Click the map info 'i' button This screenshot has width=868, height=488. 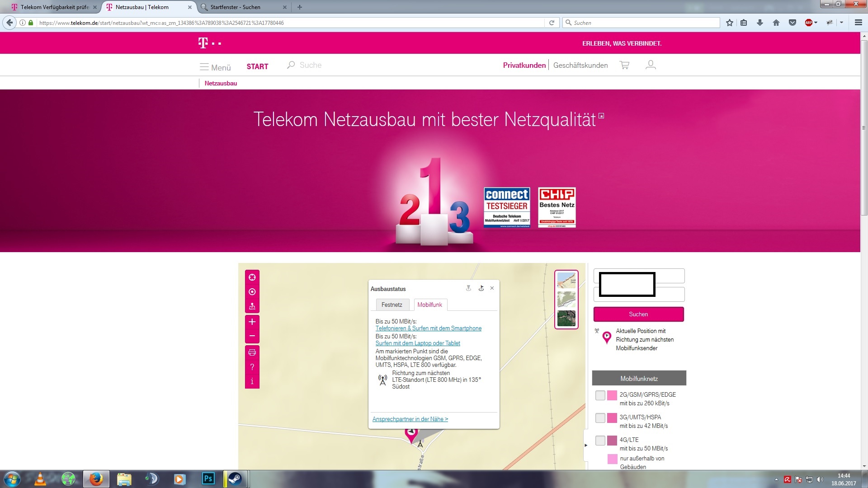pyautogui.click(x=252, y=381)
